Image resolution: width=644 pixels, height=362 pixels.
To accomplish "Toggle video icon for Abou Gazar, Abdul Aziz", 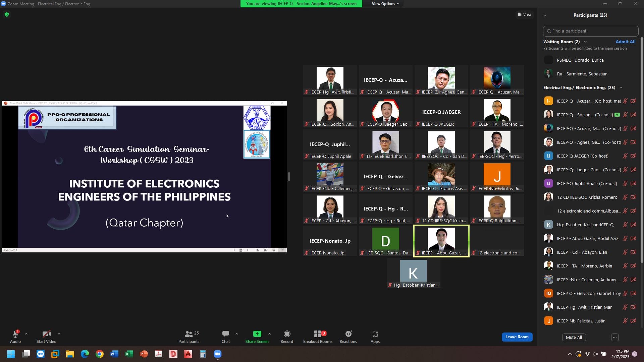I will click(633, 238).
